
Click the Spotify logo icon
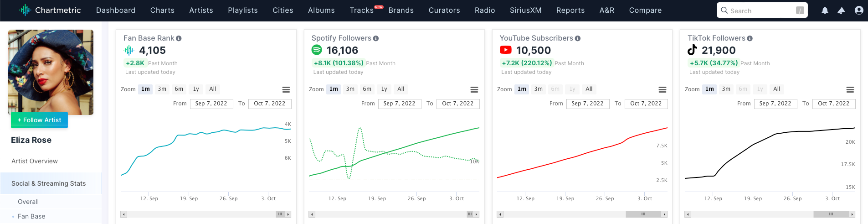317,50
